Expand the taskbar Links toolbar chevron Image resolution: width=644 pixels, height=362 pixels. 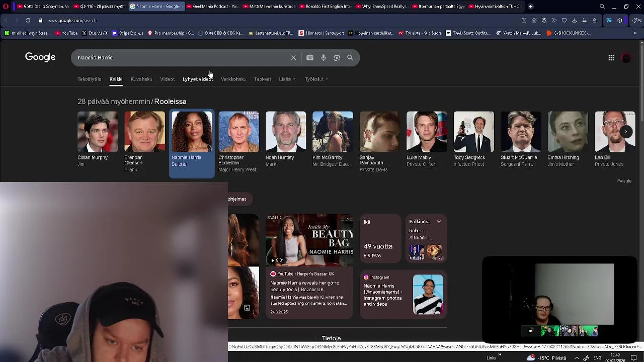pos(499,356)
